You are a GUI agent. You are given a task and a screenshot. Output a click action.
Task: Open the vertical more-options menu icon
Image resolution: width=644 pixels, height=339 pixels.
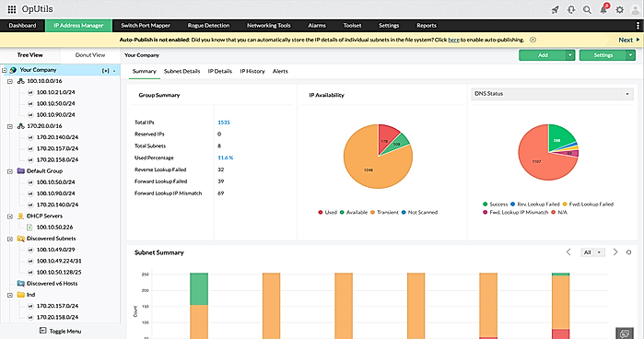[638, 26]
